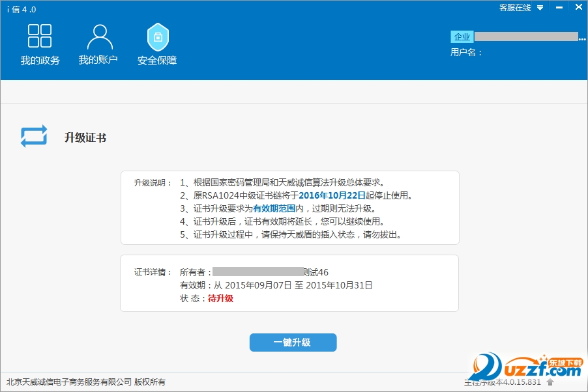Click the 用户名 label
The height and width of the screenshot is (392, 588).
click(x=466, y=53)
